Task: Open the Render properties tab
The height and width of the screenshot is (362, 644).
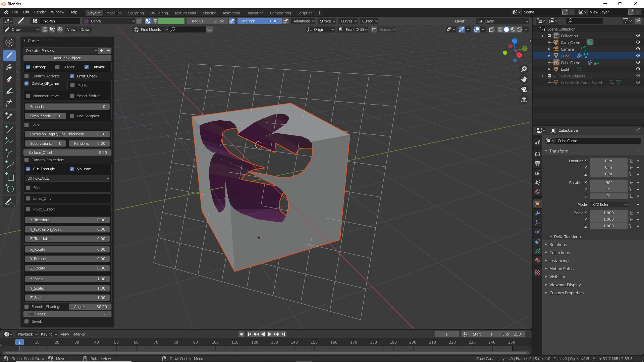Action: point(538,154)
